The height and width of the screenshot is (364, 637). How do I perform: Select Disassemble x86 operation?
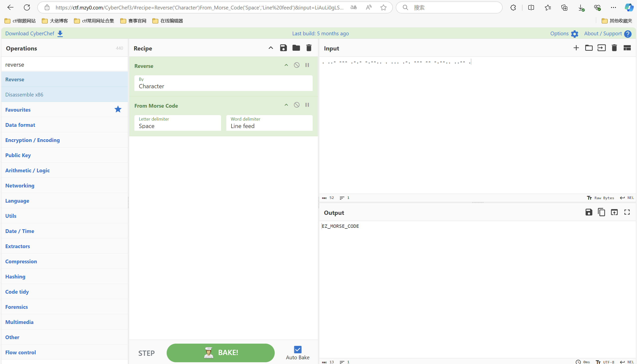pyautogui.click(x=64, y=94)
